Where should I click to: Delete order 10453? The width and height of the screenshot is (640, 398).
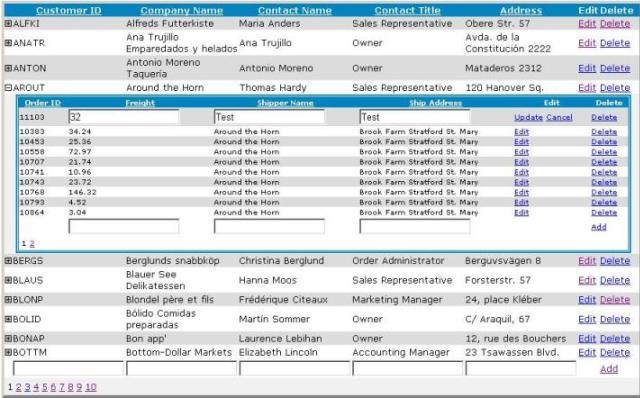tap(604, 142)
